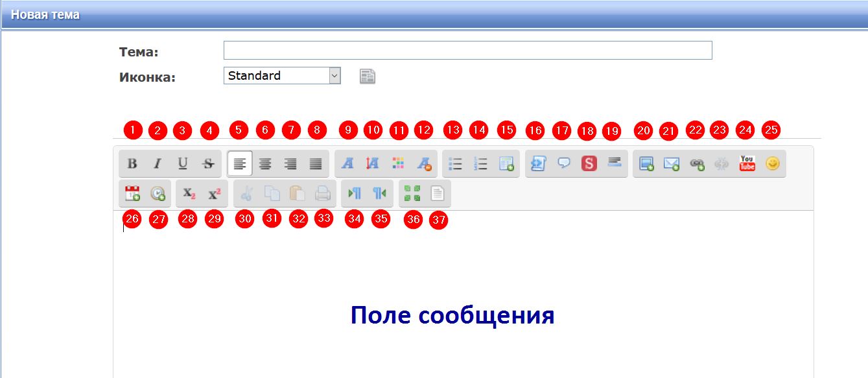Screen dimensions: 868x378
Task: Toggle bold text formatting
Action: click(132, 164)
